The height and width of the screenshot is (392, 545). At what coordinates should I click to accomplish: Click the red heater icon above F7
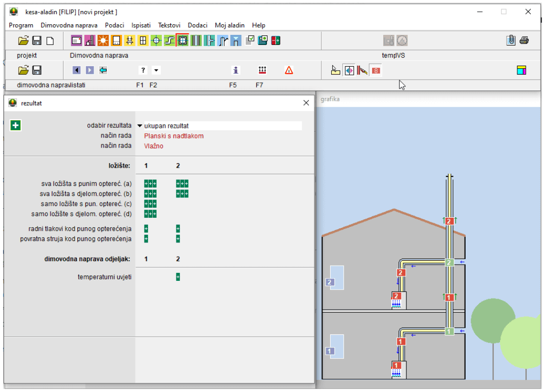(x=262, y=70)
